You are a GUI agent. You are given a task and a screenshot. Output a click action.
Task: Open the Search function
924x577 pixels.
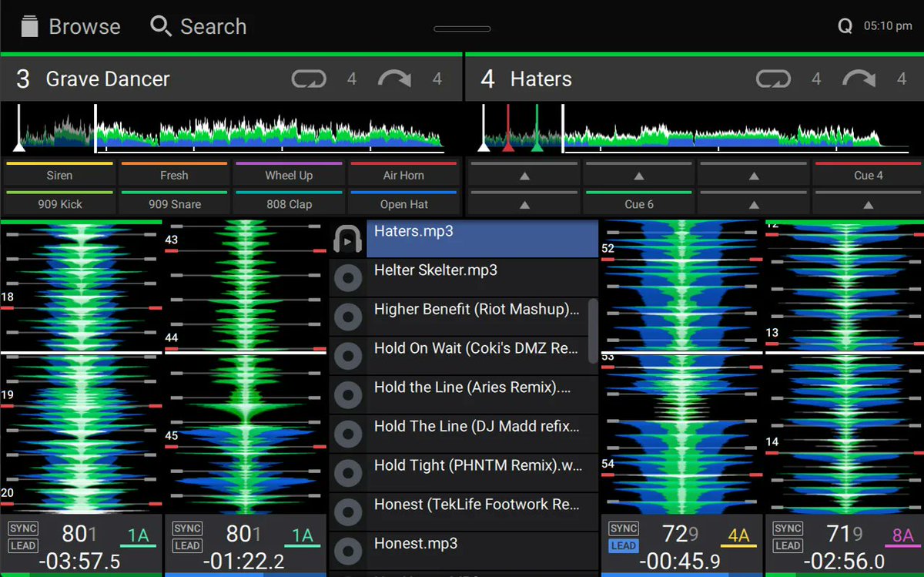click(199, 25)
